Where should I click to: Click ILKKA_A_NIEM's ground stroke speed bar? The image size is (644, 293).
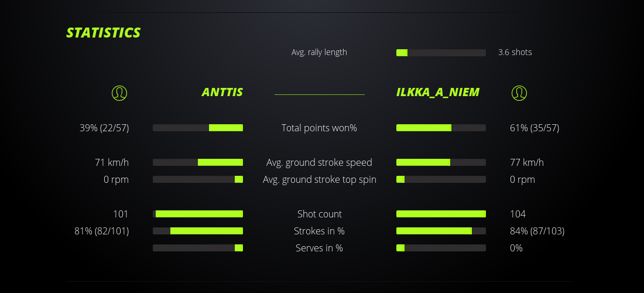tap(441, 162)
